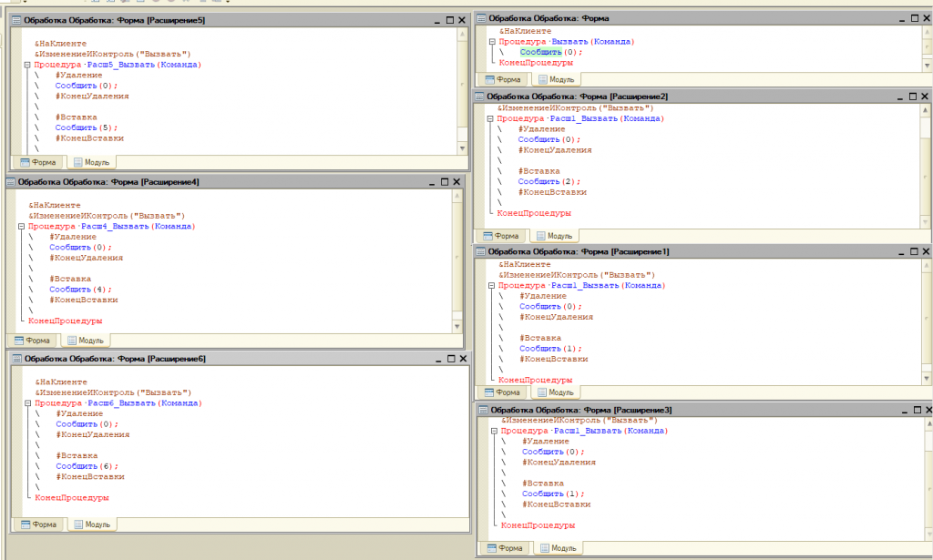Minimize the Расширение4 form window
Image resolution: width=933 pixels, height=560 pixels.
tap(432, 182)
